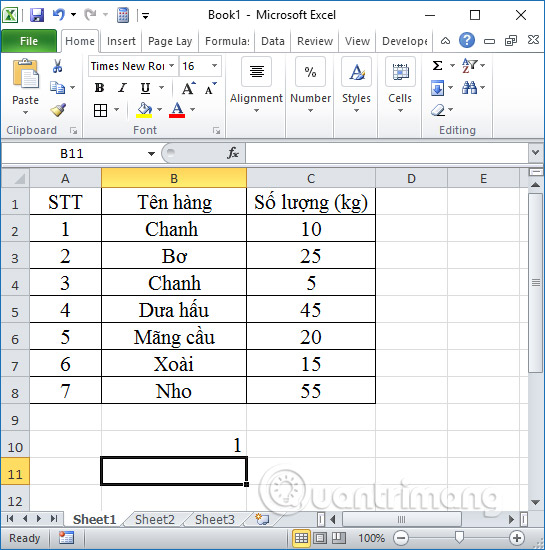Click the Clear eraser icon
The height and width of the screenshot is (550, 545).
tap(438, 110)
